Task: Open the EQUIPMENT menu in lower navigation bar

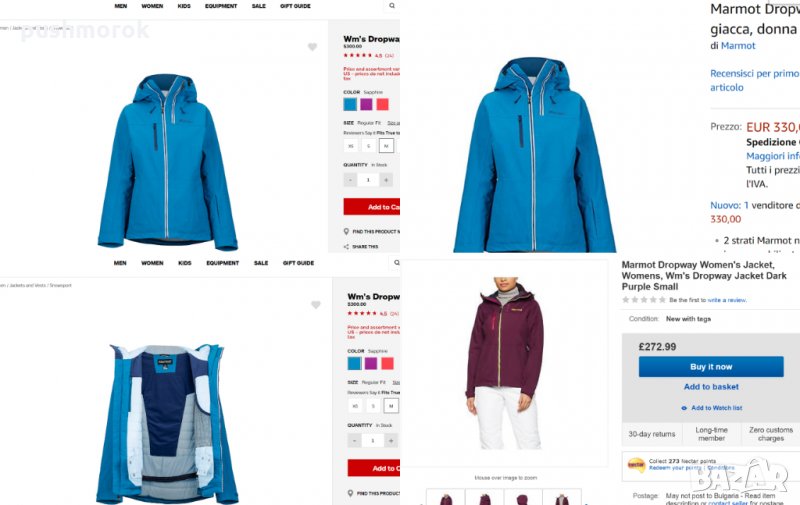Action: coord(222,263)
